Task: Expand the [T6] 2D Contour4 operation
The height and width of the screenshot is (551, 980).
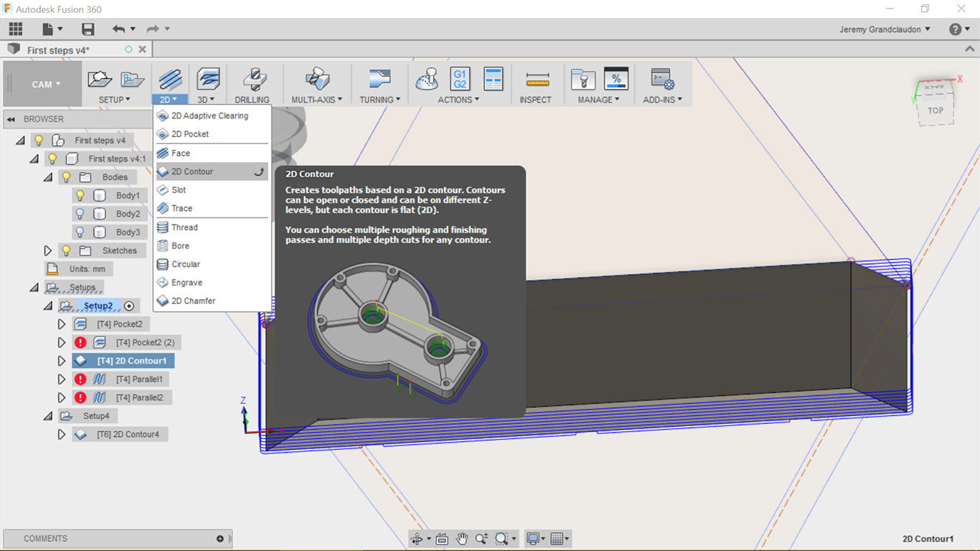Action: (x=62, y=434)
